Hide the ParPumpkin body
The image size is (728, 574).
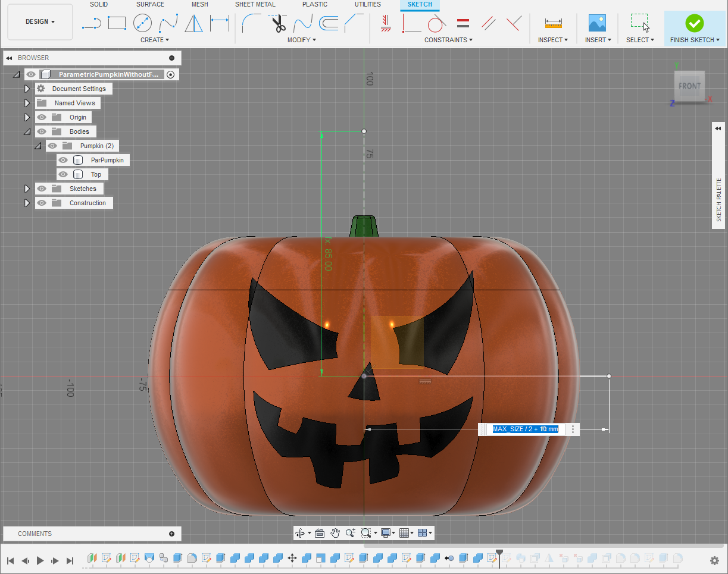pyautogui.click(x=63, y=160)
